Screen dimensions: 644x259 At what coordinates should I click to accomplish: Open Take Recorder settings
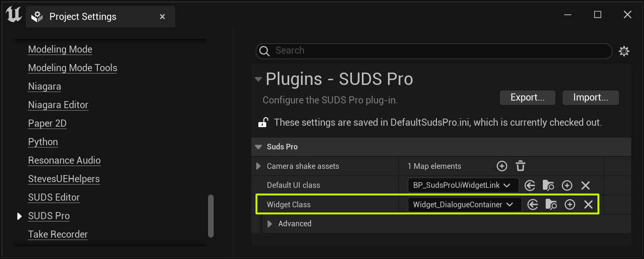click(x=58, y=234)
